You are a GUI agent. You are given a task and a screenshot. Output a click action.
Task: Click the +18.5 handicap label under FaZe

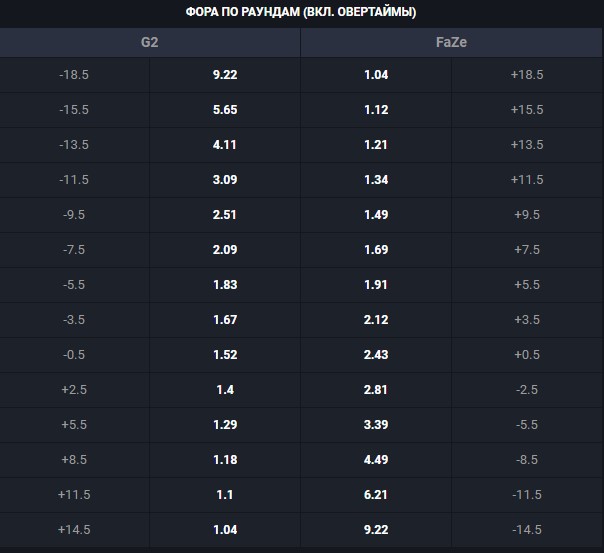coord(527,75)
